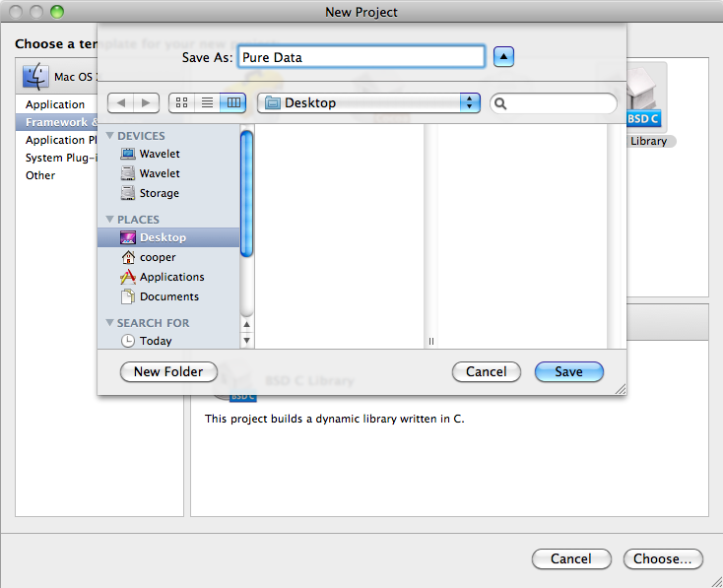The height and width of the screenshot is (588, 723).
Task: Open the Documents folder in sidebar
Action: (168, 296)
